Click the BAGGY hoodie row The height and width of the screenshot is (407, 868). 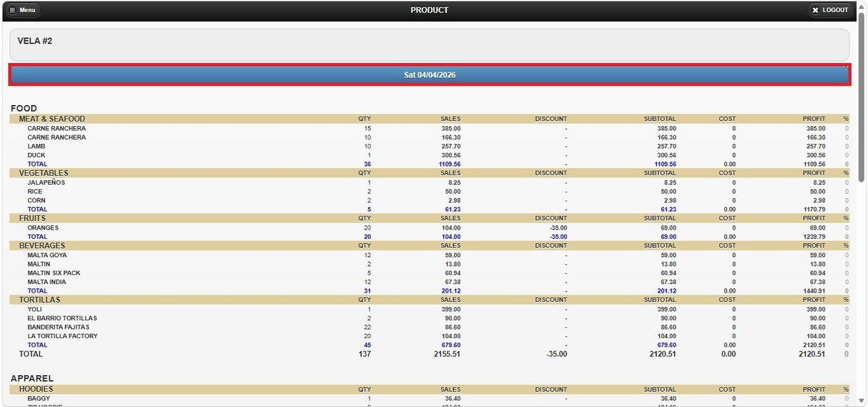point(430,399)
